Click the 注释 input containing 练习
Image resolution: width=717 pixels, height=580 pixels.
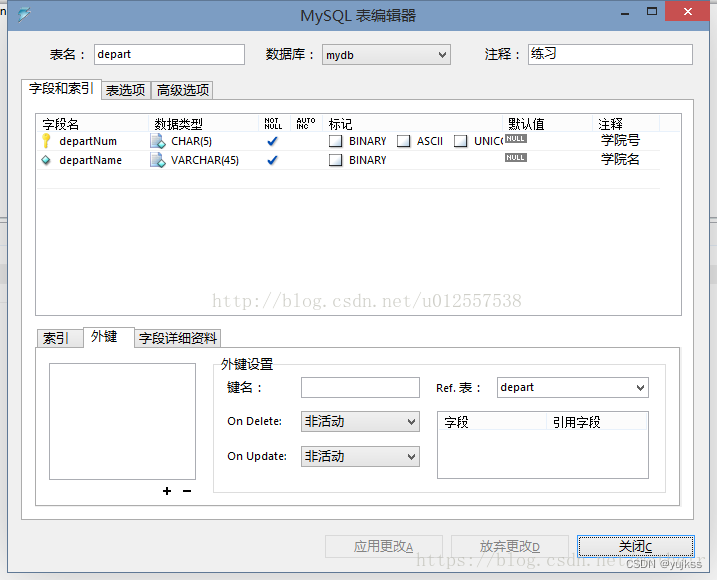click(610, 54)
